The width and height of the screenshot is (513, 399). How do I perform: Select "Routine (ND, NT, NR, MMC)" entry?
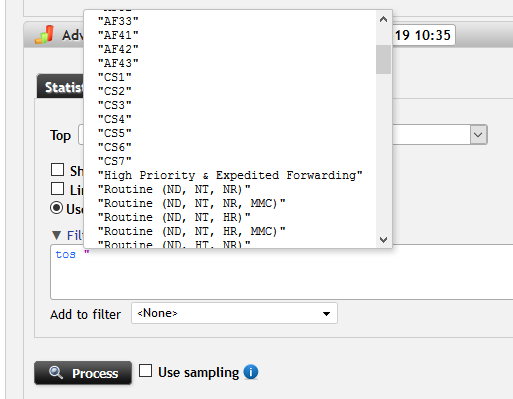click(x=192, y=203)
